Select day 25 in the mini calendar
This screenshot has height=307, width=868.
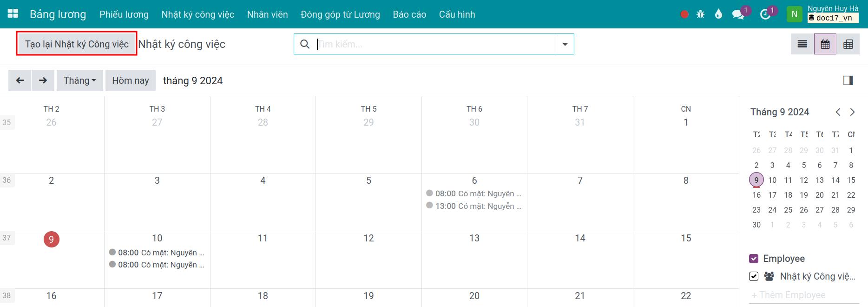tap(788, 210)
